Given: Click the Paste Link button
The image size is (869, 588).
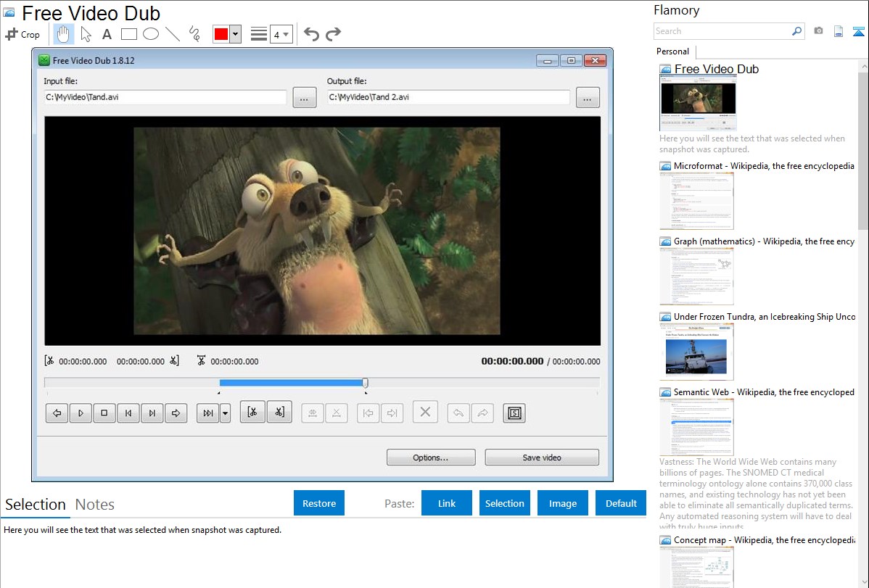Looking at the screenshot, I should 447,503.
